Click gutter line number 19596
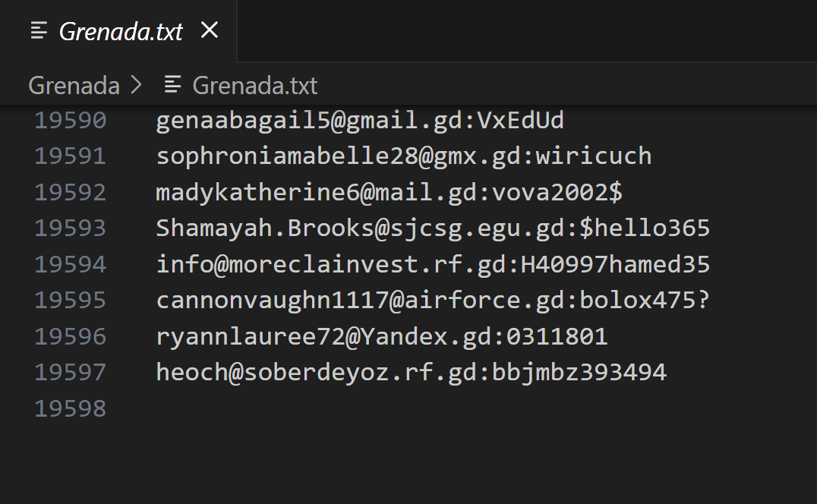This screenshot has width=817, height=504. (x=71, y=336)
